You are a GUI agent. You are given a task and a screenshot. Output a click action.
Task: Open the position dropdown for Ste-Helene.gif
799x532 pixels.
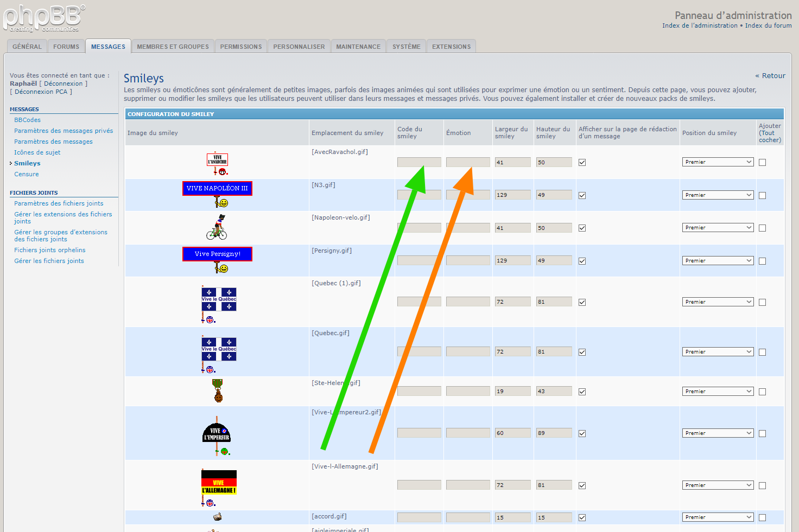[718, 392]
